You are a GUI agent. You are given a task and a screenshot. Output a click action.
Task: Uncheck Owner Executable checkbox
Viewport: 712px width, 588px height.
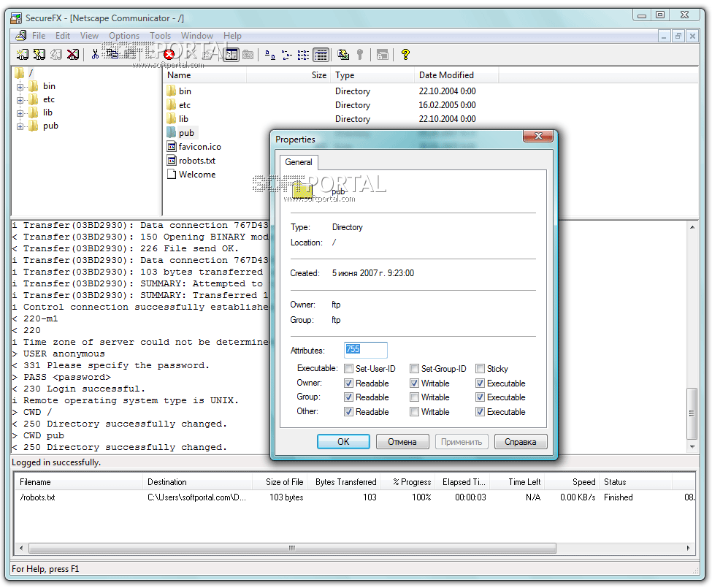tap(480, 383)
